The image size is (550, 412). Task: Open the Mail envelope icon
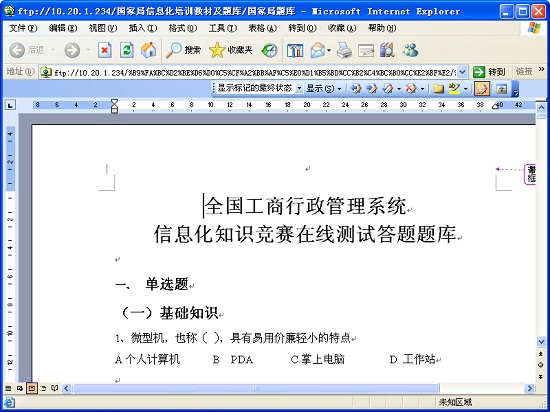317,50
